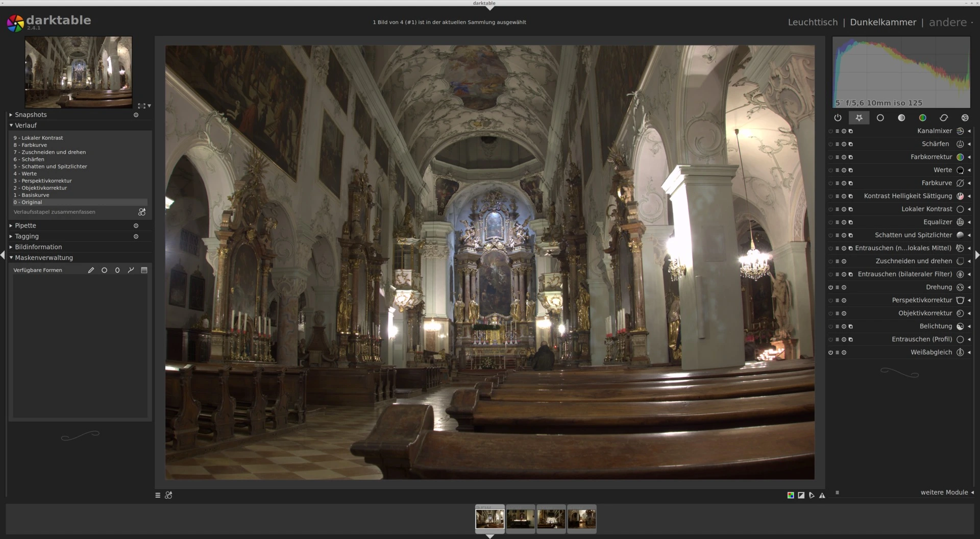Enable the Kanalmixer module

coord(830,131)
